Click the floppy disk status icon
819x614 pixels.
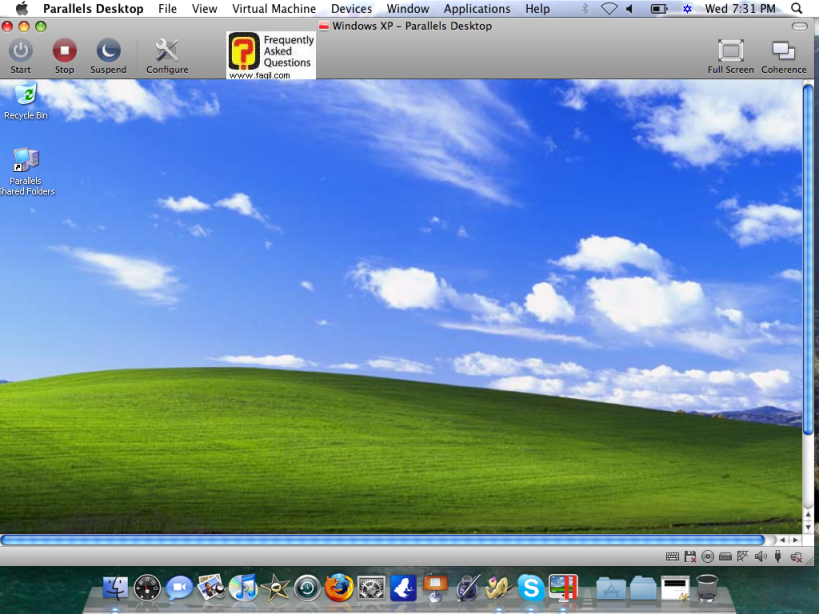pos(690,557)
